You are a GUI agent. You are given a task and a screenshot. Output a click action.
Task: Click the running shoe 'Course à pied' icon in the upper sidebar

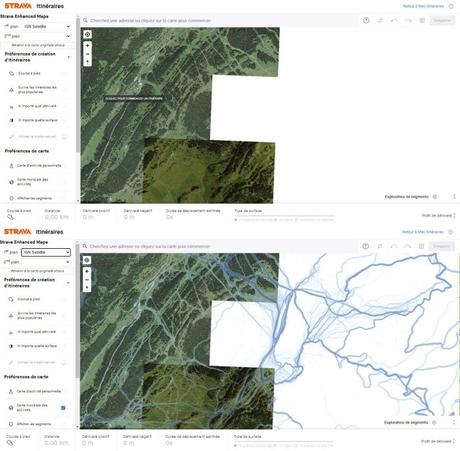[x=11, y=73]
